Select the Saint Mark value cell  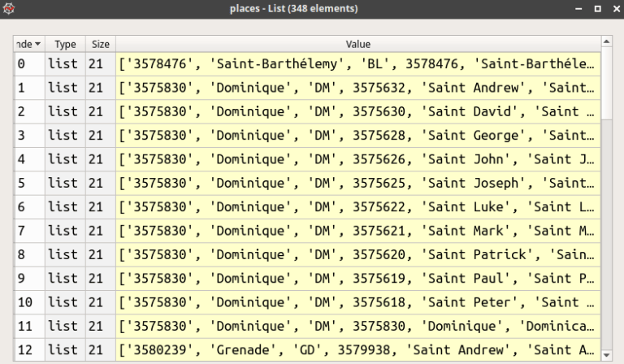[358, 231]
